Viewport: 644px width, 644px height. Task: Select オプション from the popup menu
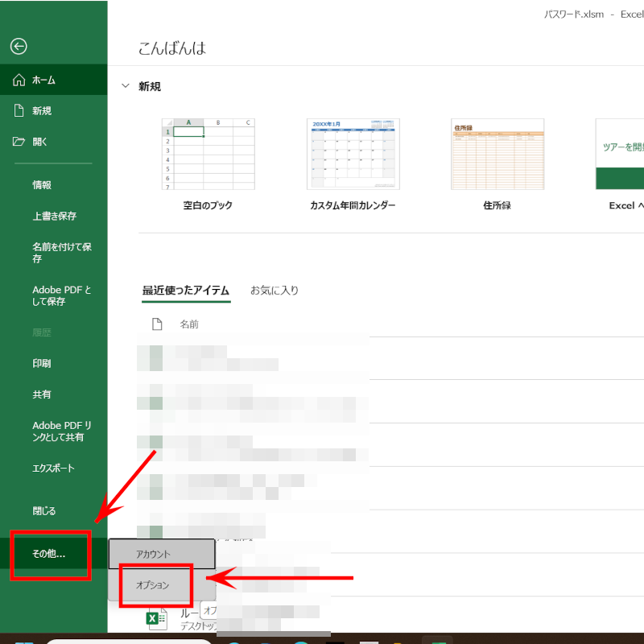[154, 585]
